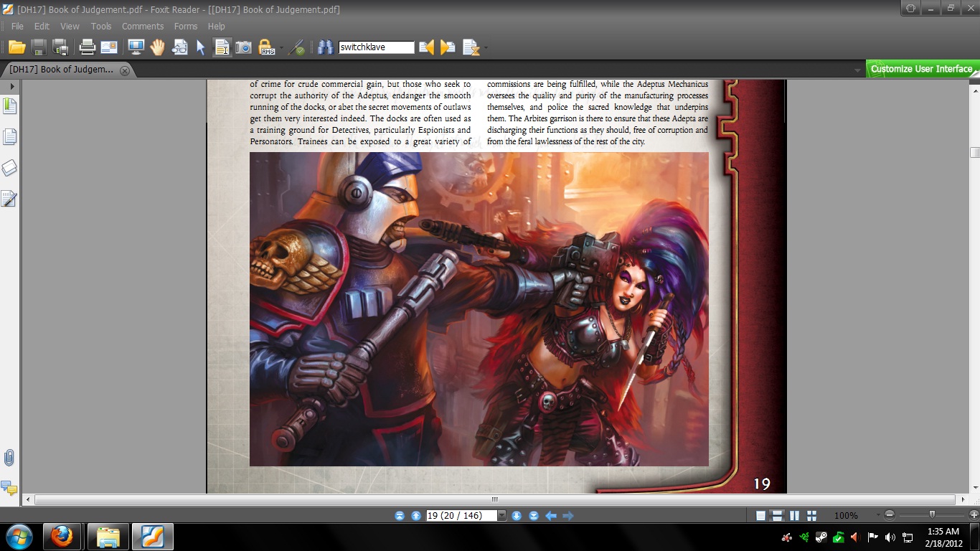Switch to full screen with the monitor icon
The width and height of the screenshot is (980, 551).
(x=136, y=47)
